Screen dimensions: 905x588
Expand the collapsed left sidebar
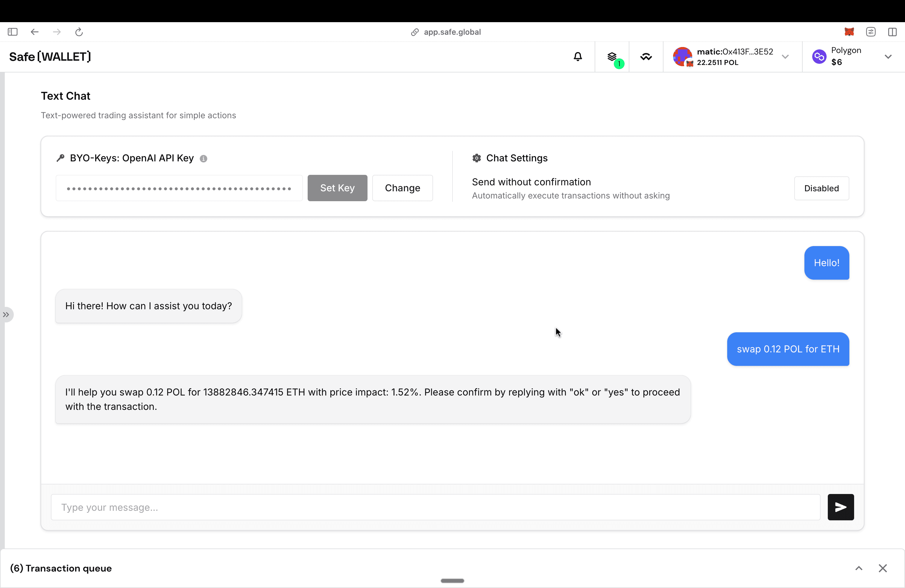coord(6,315)
